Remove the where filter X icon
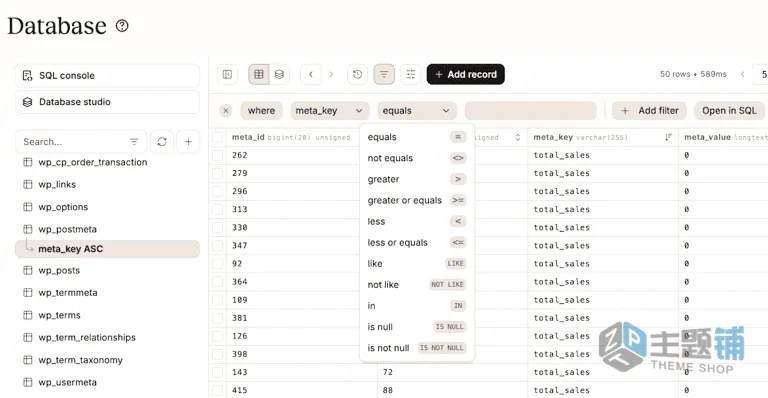This screenshot has width=768, height=398. (226, 111)
